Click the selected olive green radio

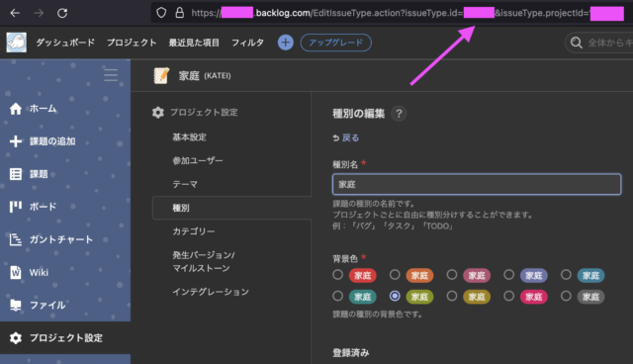[395, 296]
